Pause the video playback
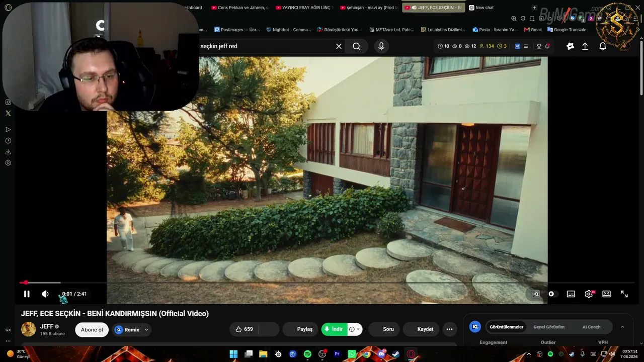Screen dimensions: 644x362 pos(27,294)
